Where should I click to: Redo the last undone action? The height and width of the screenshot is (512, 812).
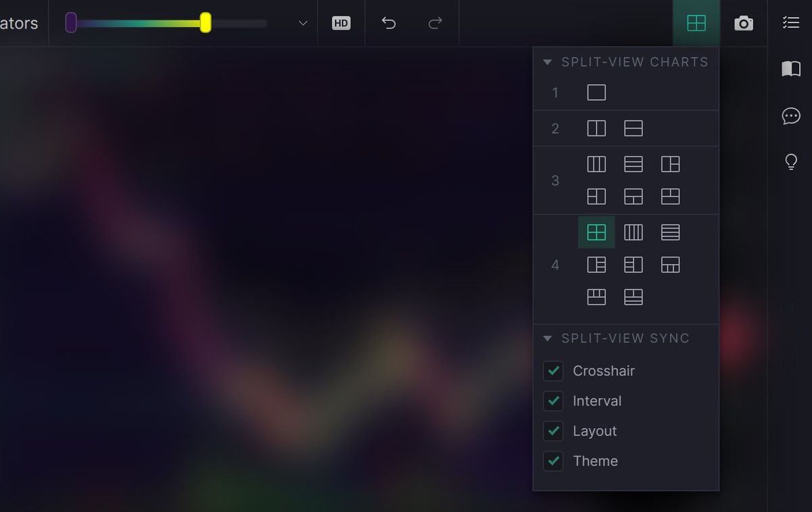click(x=435, y=23)
